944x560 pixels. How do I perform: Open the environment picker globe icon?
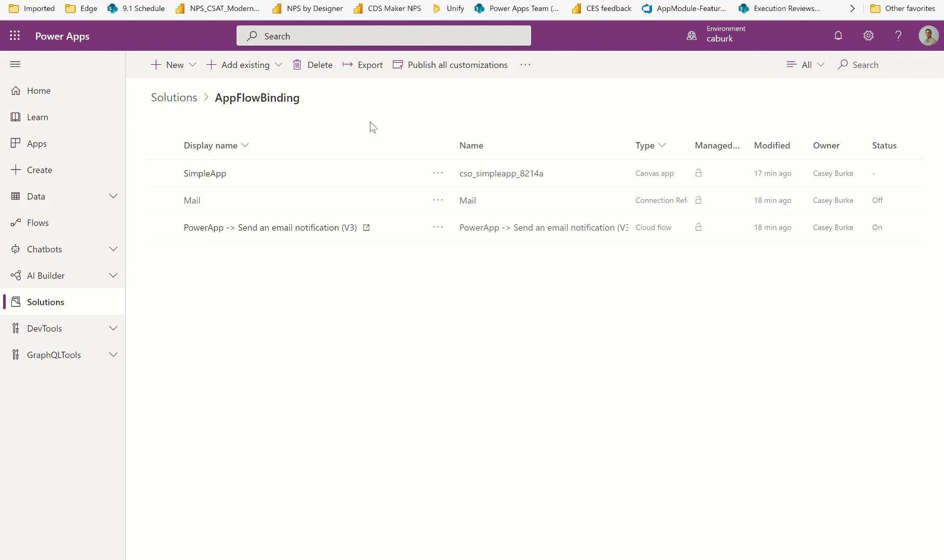tap(692, 36)
